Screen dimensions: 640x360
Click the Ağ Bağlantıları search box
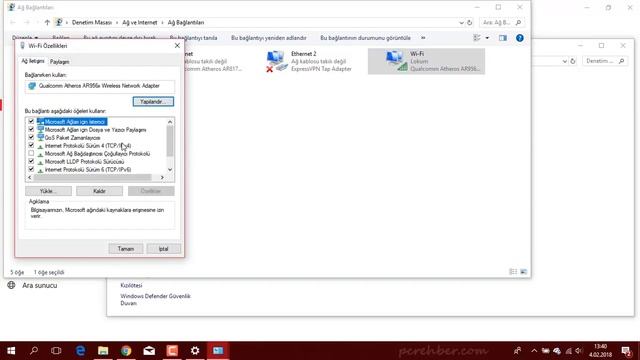[x=502, y=23]
